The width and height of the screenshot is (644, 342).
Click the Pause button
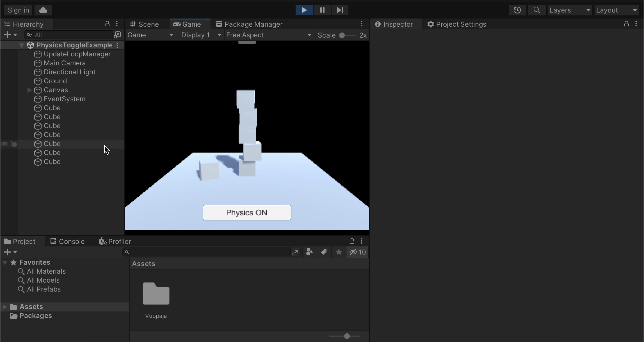click(x=322, y=10)
